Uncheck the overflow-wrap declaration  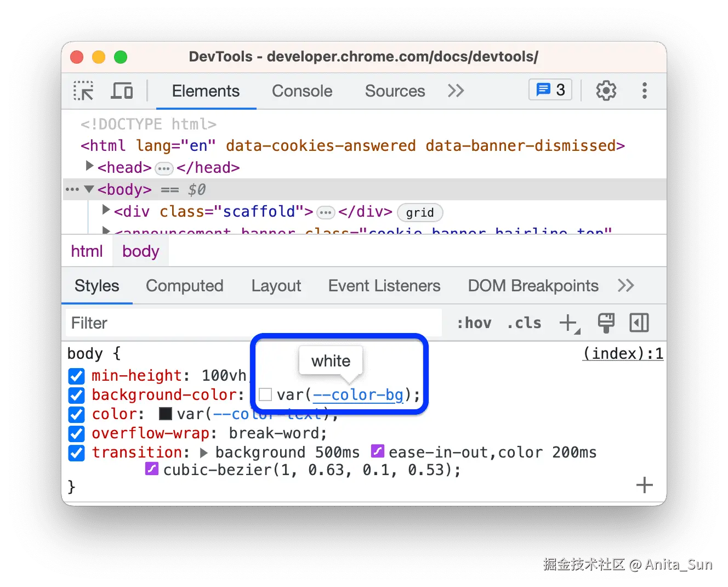coord(77,434)
